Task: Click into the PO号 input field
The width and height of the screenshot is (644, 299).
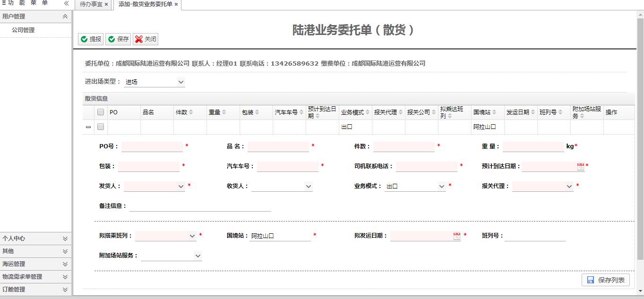Action: 152,147
